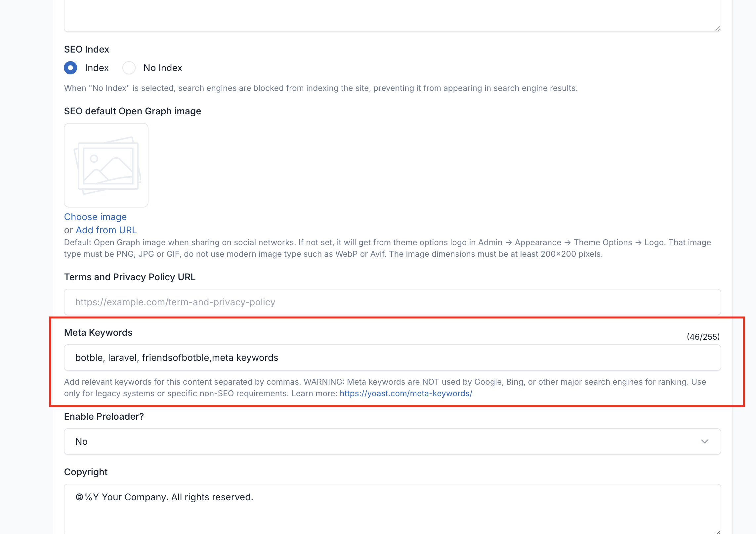Click the Enable Preloader chevron arrow

704,441
